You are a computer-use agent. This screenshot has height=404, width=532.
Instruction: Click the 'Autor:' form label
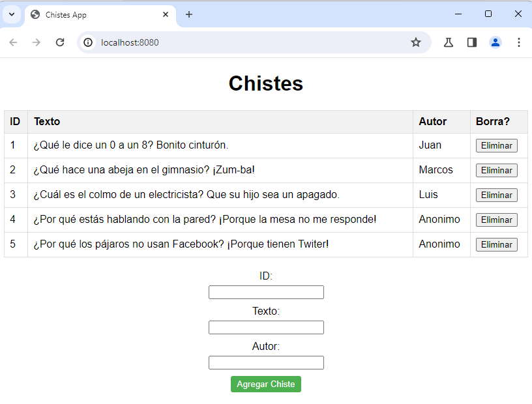(x=265, y=347)
